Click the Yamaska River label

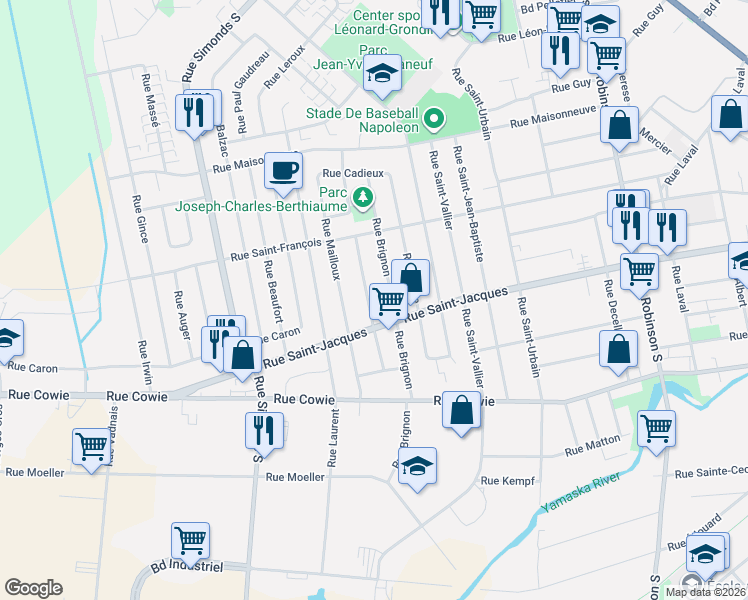tap(581, 492)
